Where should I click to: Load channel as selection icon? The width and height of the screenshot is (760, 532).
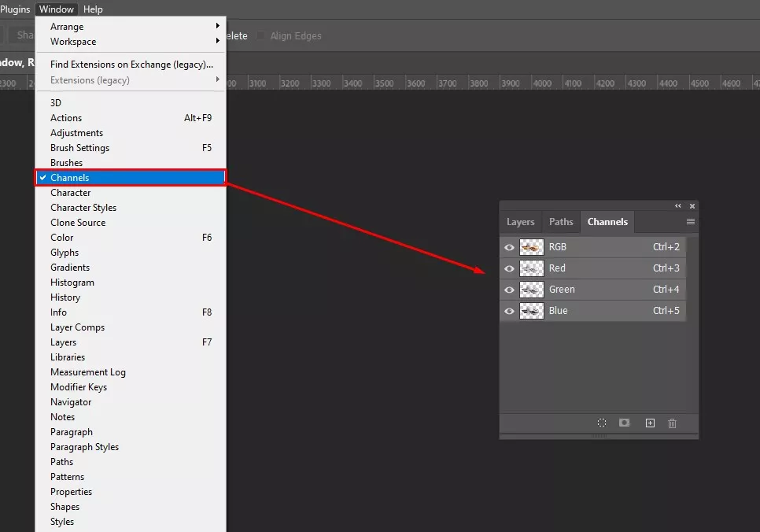tap(602, 423)
